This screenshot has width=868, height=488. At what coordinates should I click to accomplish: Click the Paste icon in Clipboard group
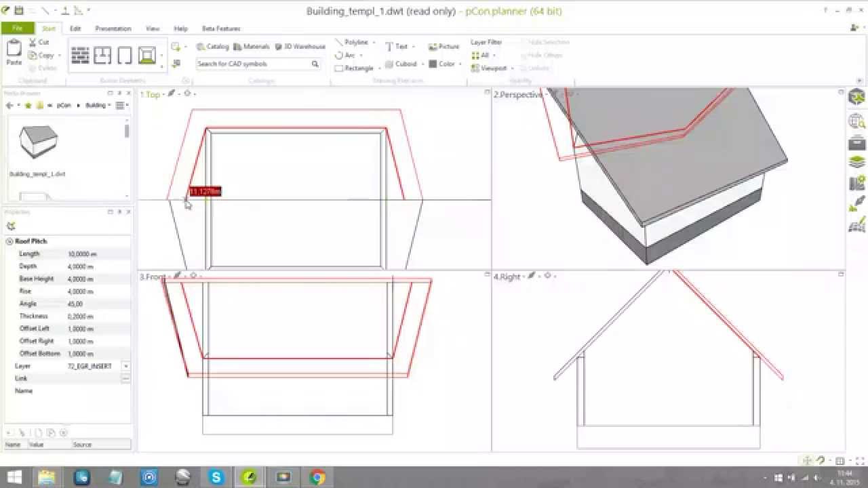point(14,48)
